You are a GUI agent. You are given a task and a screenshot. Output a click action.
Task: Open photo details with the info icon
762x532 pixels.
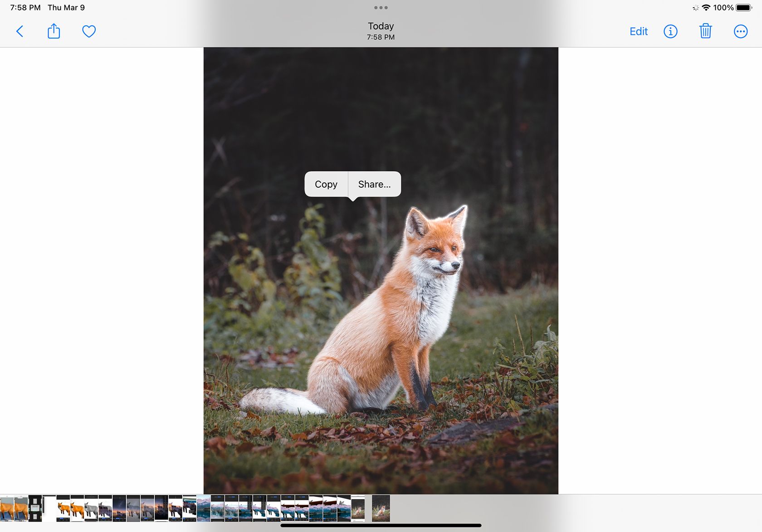coord(670,31)
